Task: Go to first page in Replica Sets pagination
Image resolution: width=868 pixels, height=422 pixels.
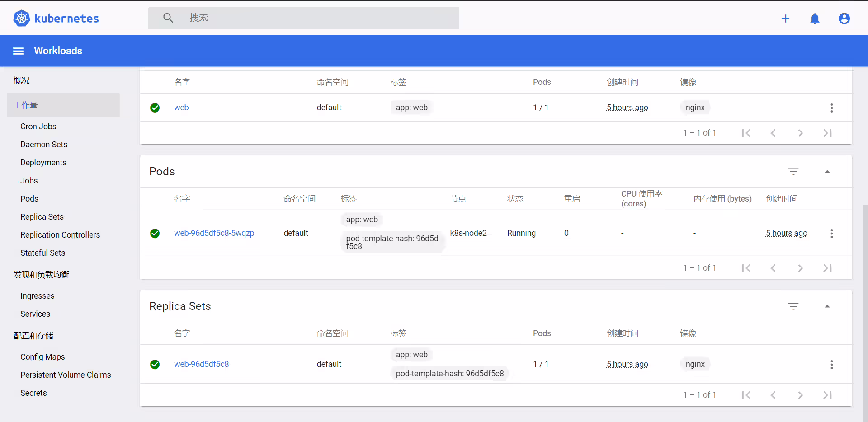Action: [x=746, y=395]
